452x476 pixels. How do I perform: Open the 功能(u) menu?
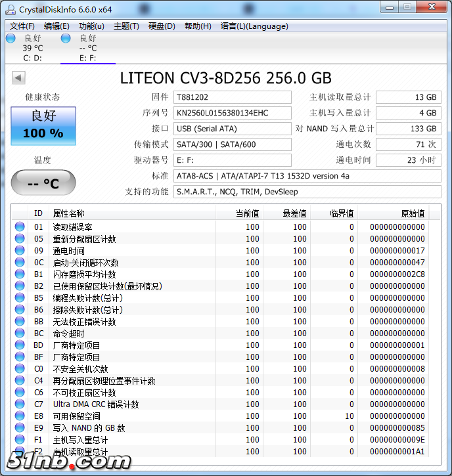91,26
